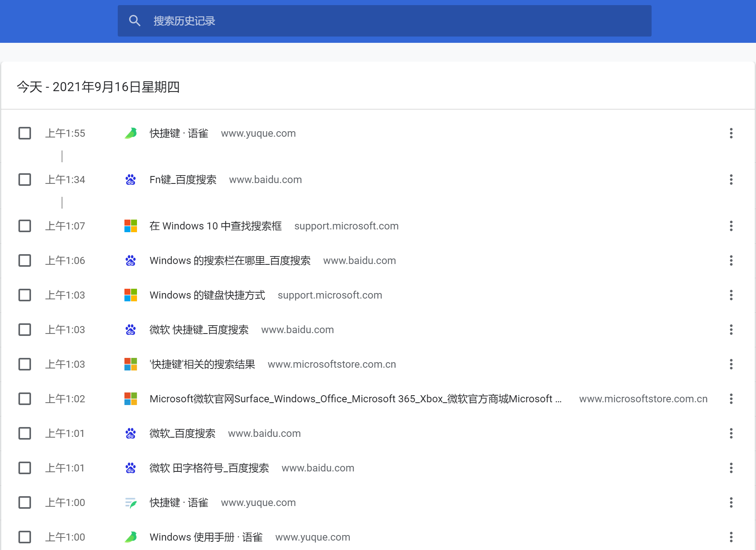Click Microsoft logo beside '快捷键'相关的搜索结果

pyautogui.click(x=131, y=364)
